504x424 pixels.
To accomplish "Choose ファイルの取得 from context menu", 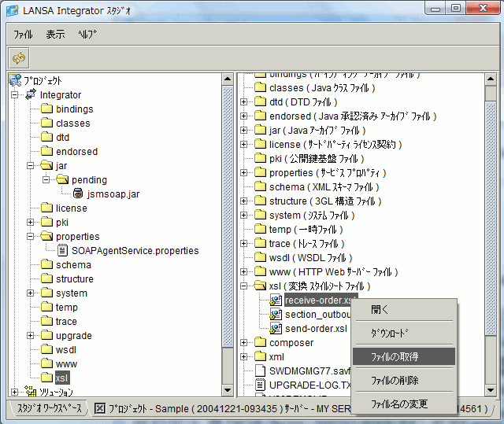I will point(404,356).
